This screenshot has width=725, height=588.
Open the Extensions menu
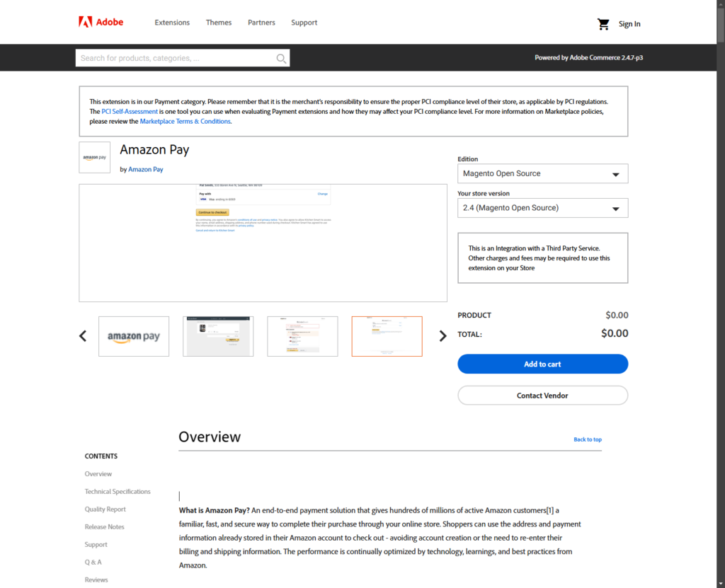tap(172, 22)
